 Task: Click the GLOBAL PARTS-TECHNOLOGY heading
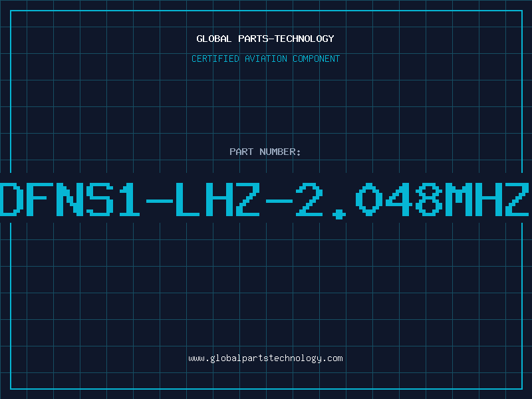pyautogui.click(x=265, y=39)
